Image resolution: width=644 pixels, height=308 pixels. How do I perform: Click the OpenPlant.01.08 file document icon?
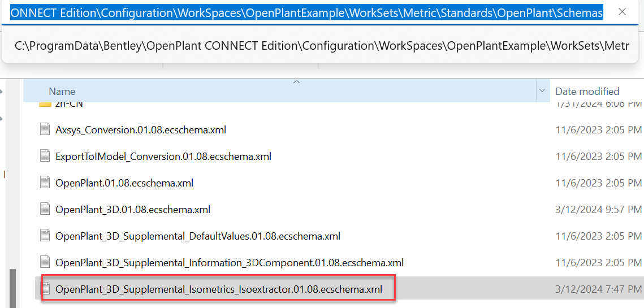coord(45,183)
